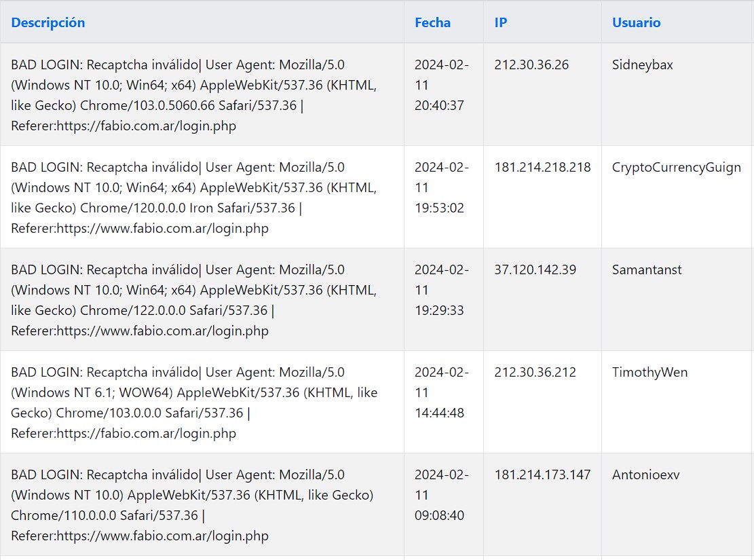Click the Usuario column header
Viewport: 754px width, 560px height.
(x=636, y=22)
